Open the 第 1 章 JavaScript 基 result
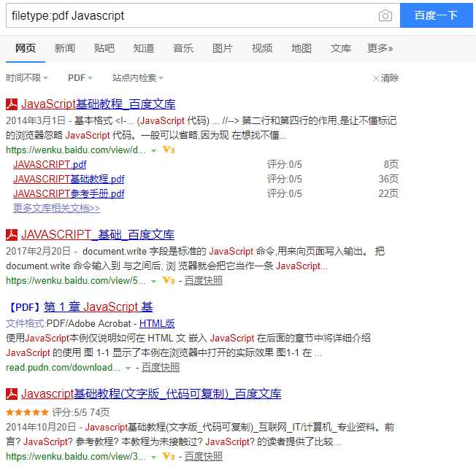The image size is (476, 467). point(99,307)
